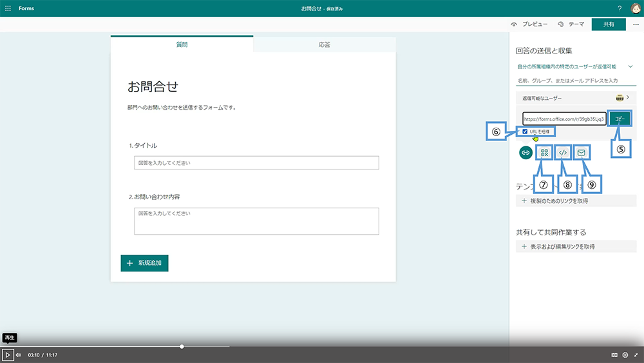
Task: Select the link sharing icon
Action: 526,153
